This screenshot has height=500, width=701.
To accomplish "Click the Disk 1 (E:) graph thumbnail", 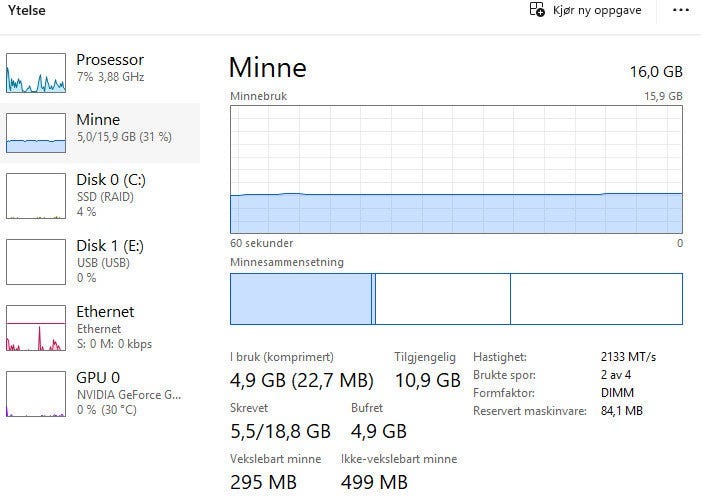I will coord(36,261).
